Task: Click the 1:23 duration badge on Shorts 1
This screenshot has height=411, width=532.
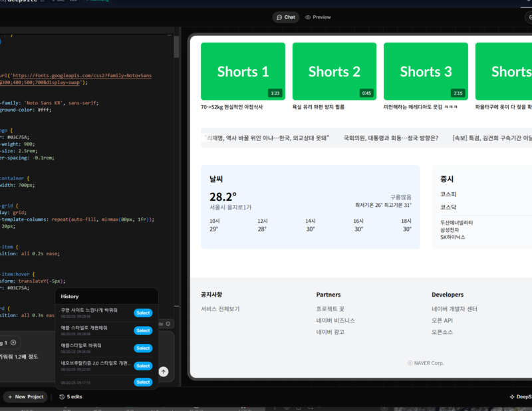Action: pyautogui.click(x=275, y=93)
